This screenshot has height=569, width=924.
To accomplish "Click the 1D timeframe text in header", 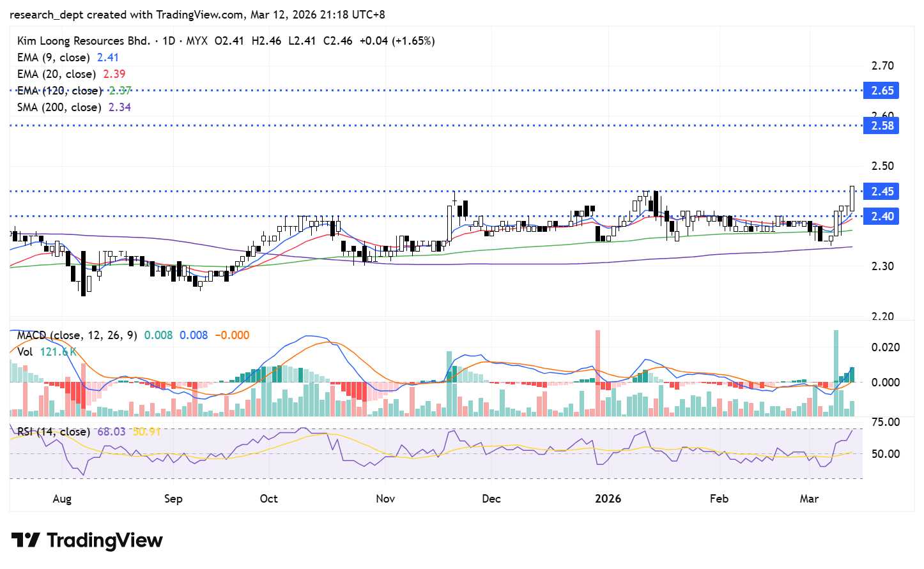I will [x=169, y=41].
